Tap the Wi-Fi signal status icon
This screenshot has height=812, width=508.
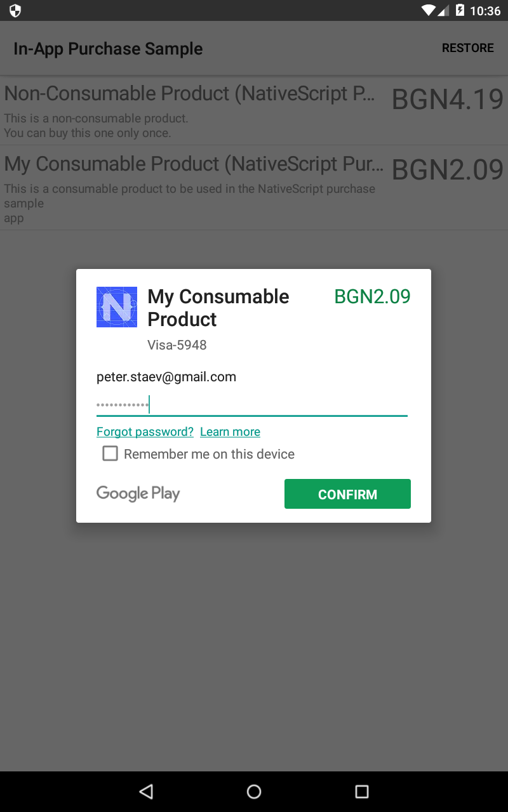pos(429,10)
